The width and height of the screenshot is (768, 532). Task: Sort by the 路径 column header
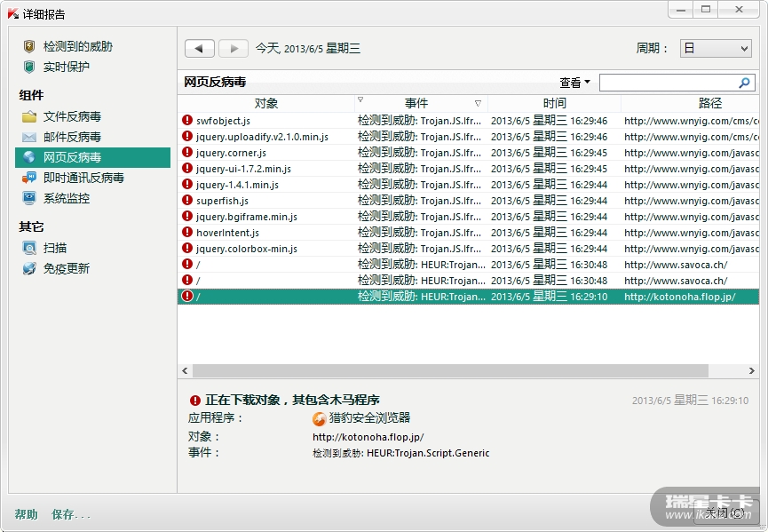(709, 103)
